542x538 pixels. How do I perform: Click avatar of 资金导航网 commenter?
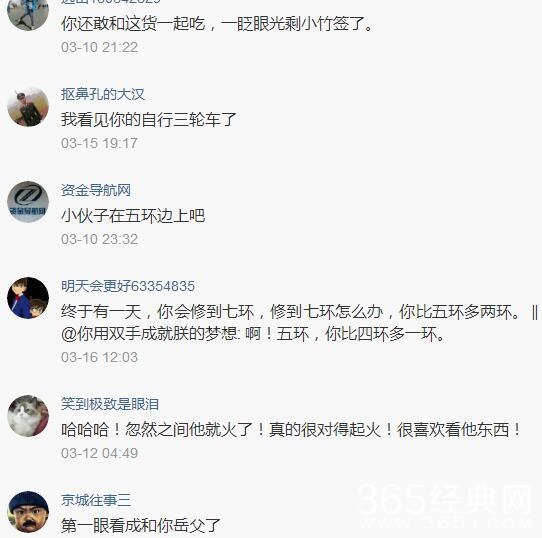[28, 202]
